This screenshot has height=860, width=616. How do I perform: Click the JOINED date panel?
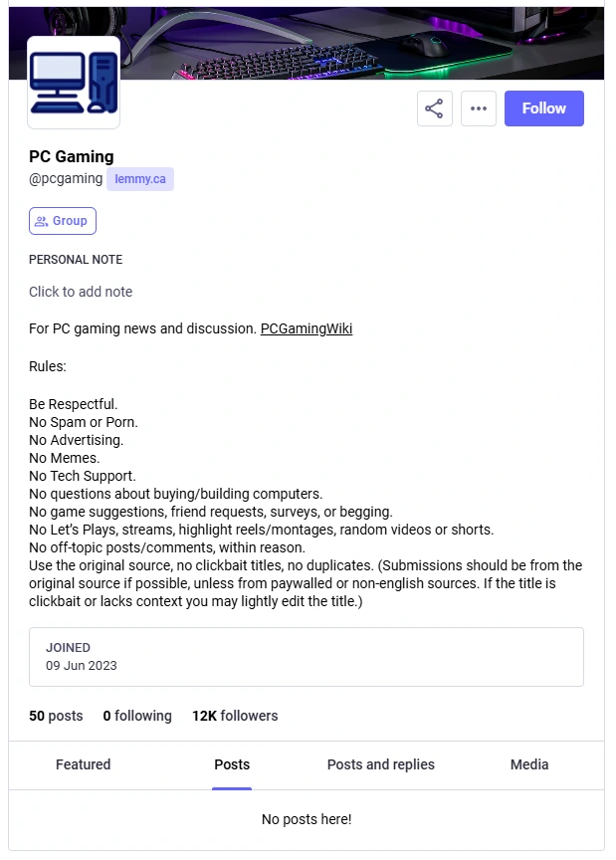pos(306,657)
